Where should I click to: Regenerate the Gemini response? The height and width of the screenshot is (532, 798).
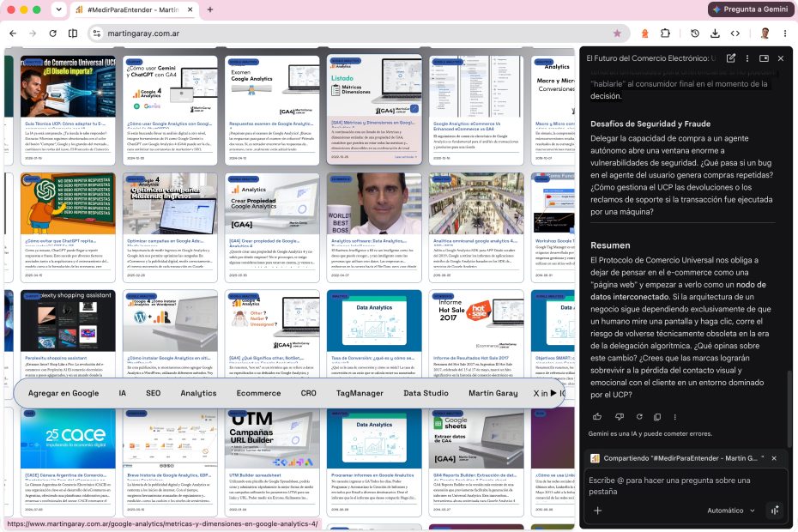tap(639, 416)
